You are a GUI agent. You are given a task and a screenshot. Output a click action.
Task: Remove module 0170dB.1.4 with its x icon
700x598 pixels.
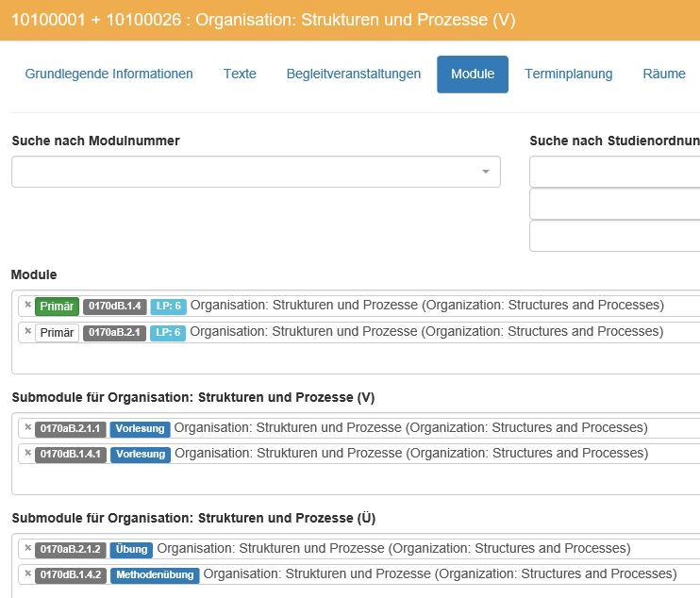coord(27,305)
